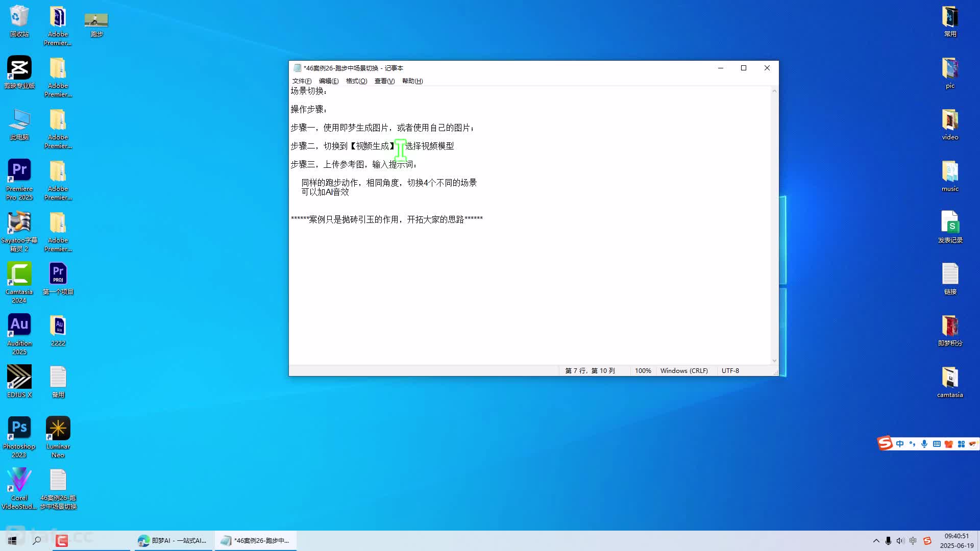
Task: Click the Windows Start button
Action: [12, 541]
